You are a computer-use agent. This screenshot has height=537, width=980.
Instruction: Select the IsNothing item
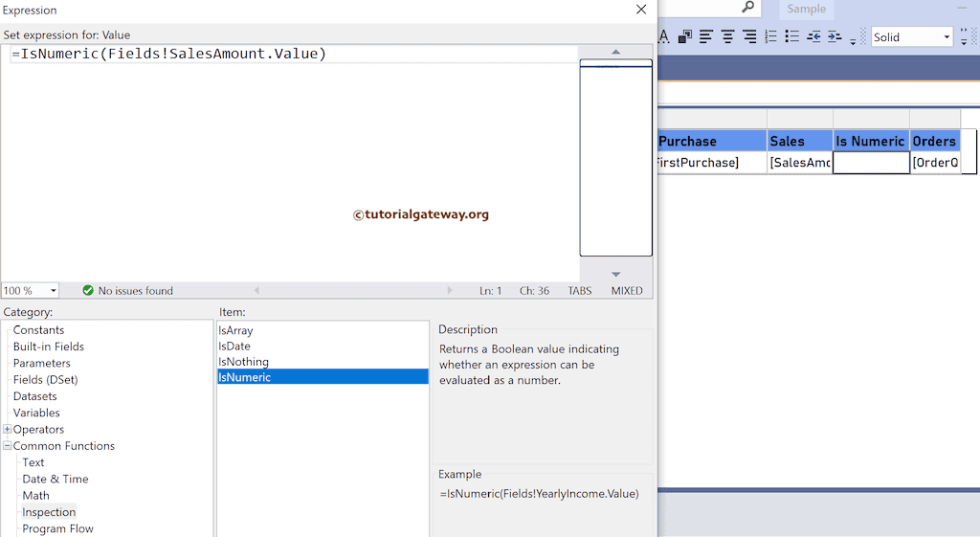tap(243, 362)
